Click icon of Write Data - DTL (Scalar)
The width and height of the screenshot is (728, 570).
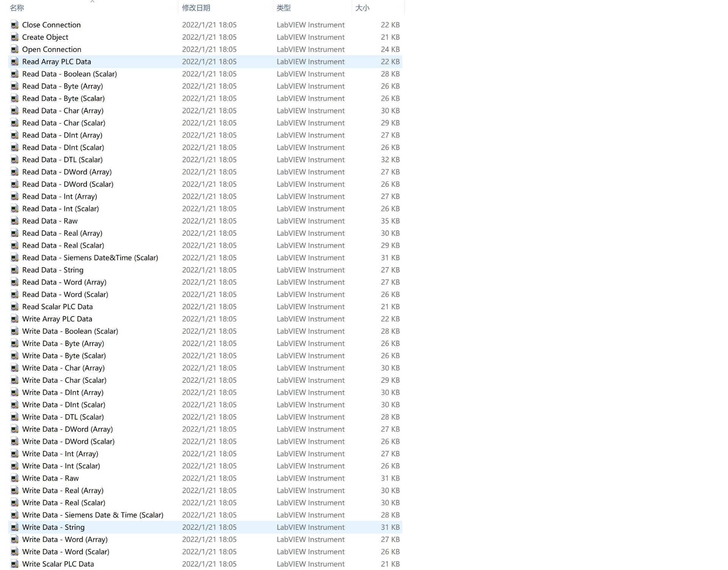point(15,417)
